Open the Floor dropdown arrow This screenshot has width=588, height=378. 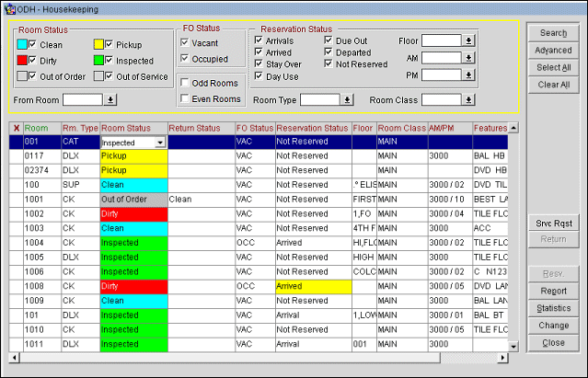[468, 41]
